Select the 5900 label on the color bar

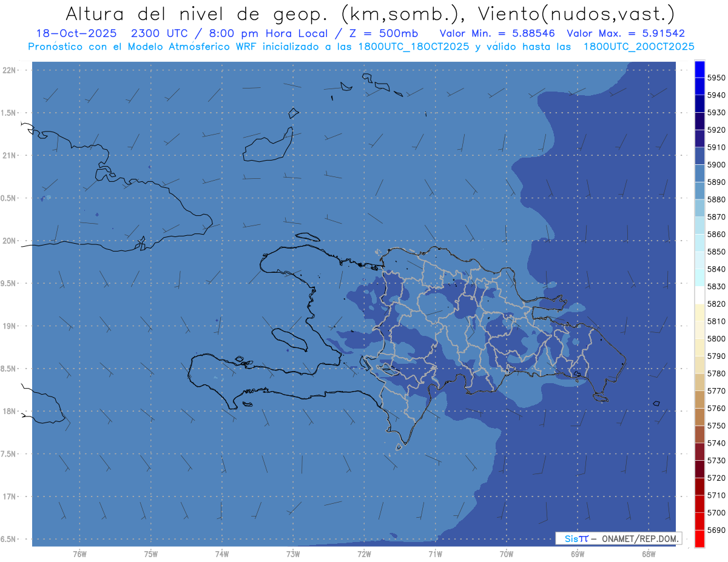(x=716, y=164)
